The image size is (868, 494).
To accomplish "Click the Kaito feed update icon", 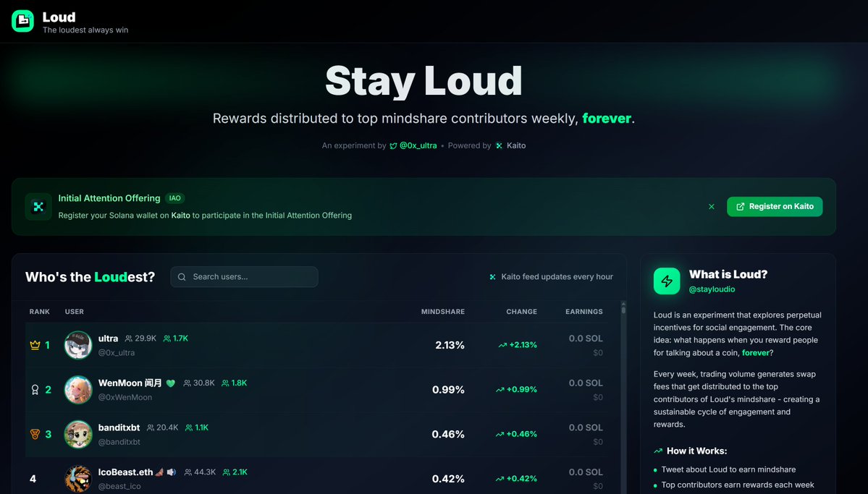I will (493, 276).
